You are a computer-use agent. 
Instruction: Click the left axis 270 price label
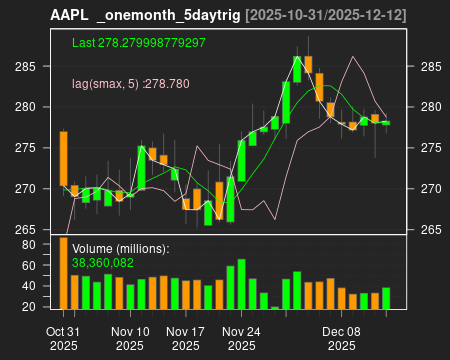click(x=25, y=189)
